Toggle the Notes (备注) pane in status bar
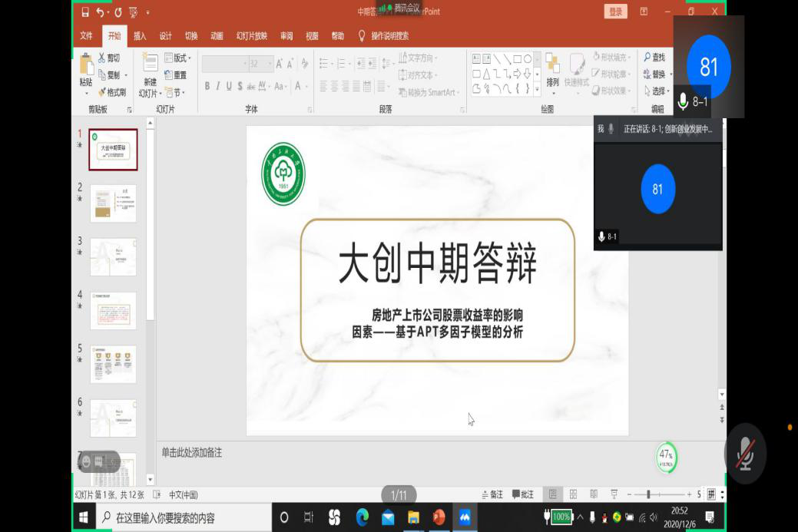The height and width of the screenshot is (532, 798). [492, 494]
